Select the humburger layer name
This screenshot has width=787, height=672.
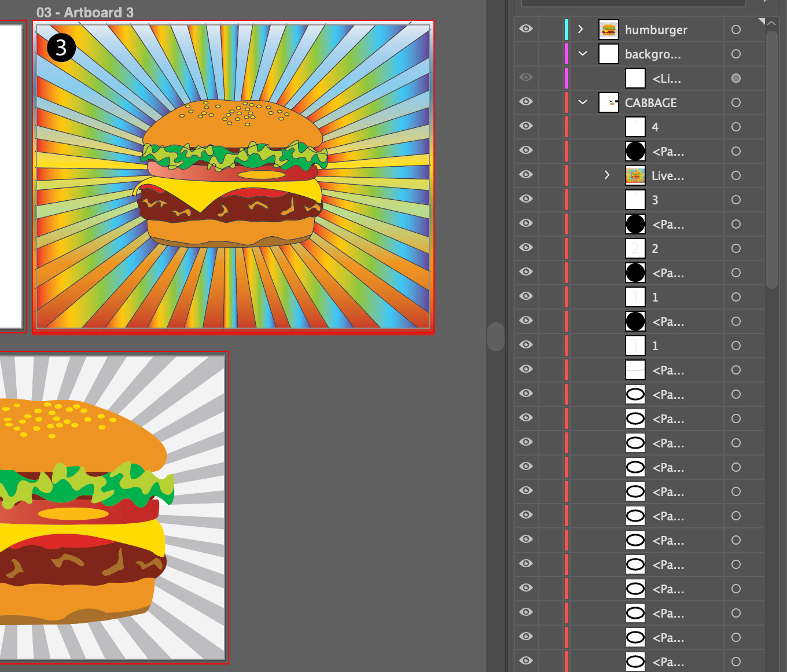[656, 30]
